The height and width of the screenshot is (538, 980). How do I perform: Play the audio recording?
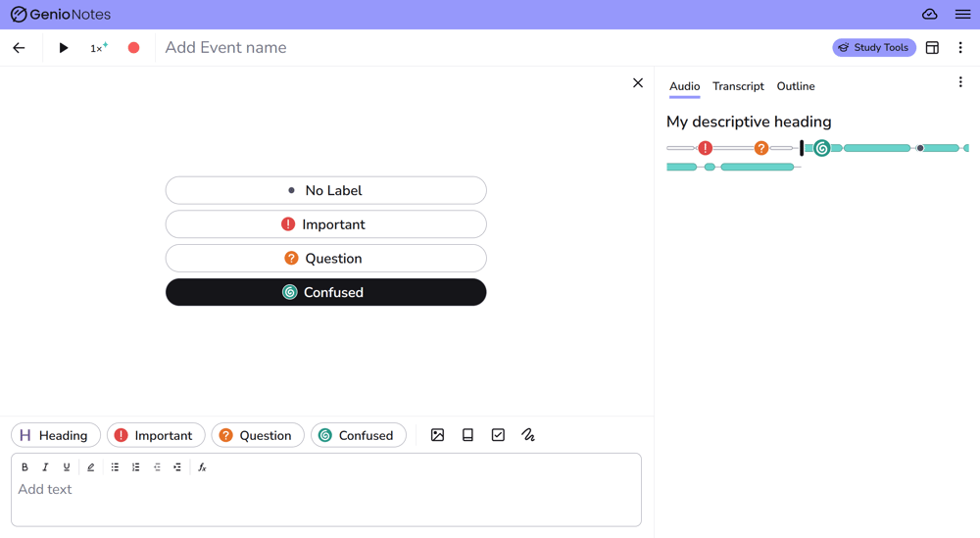click(63, 47)
